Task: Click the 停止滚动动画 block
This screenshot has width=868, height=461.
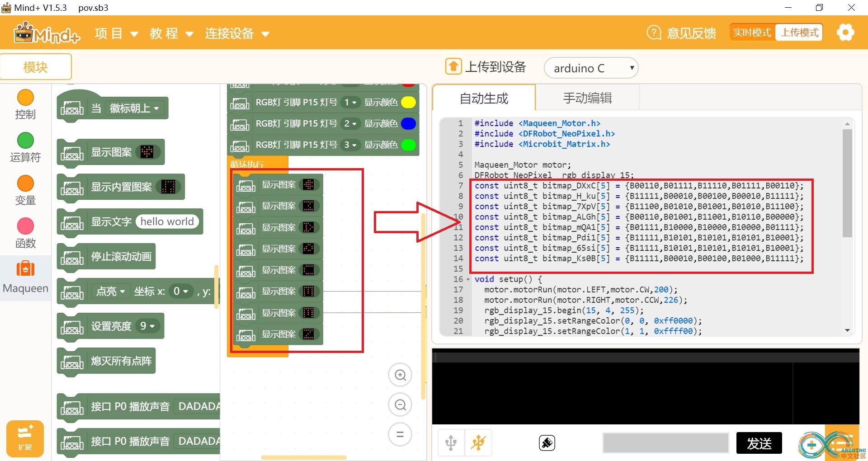Action: click(107, 257)
